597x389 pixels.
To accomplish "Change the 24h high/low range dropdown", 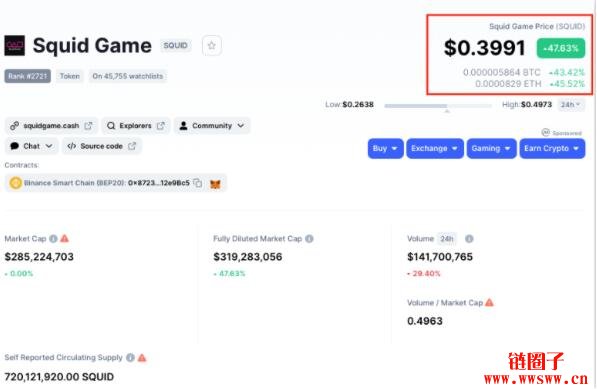I will coord(570,104).
